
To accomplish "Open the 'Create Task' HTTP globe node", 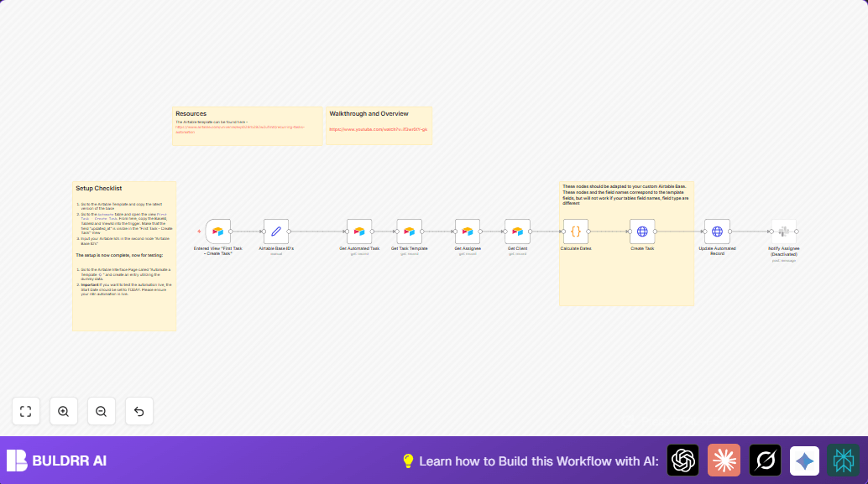I will click(642, 232).
